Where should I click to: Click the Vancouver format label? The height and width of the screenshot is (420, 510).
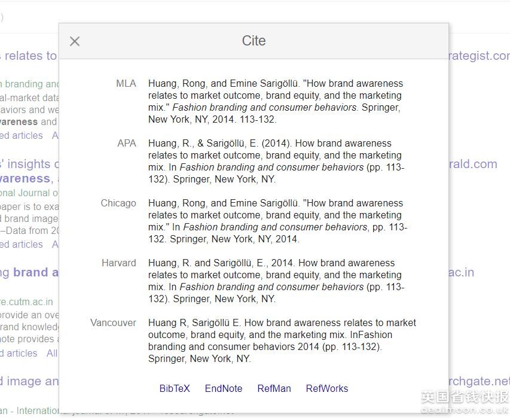click(x=113, y=323)
